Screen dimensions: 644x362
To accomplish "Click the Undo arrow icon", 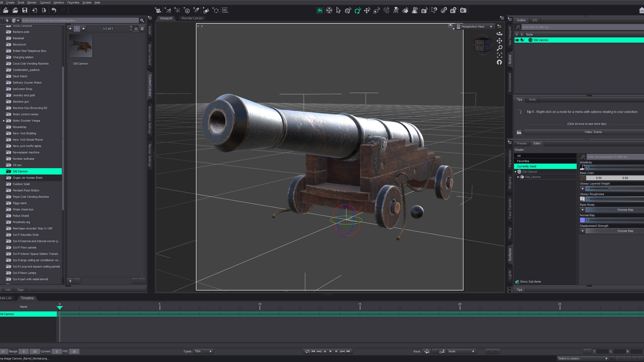I will [x=54, y=10].
